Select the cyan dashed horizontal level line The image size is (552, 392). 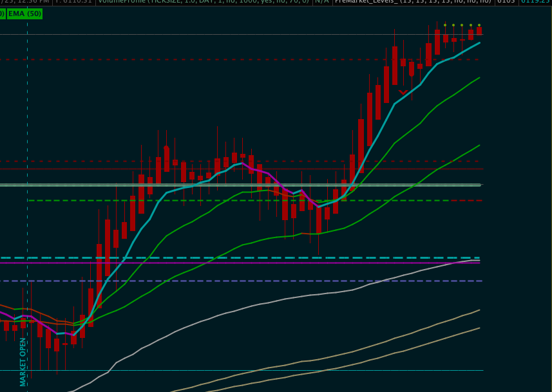point(193,257)
